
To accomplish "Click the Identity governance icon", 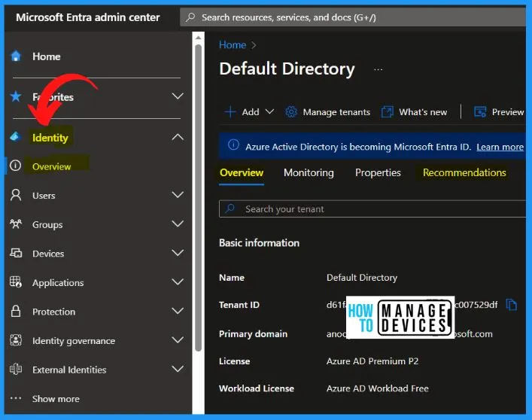I will 16,340.
